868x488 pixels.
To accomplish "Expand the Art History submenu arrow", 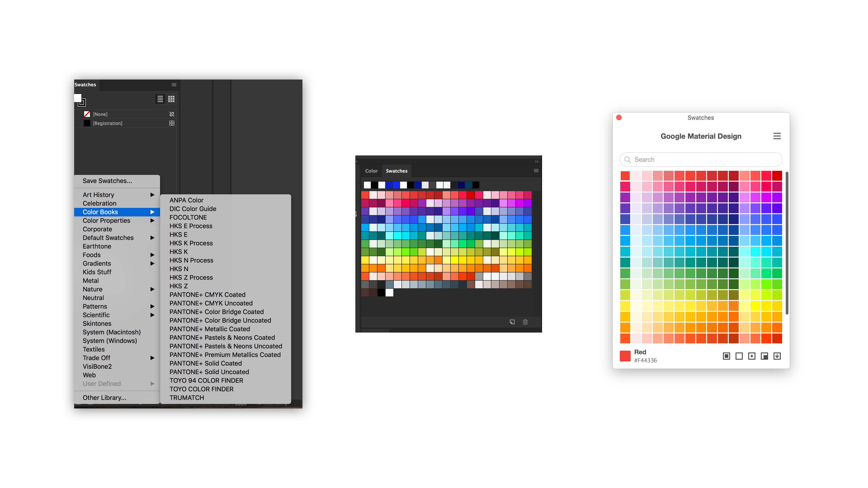I will [152, 195].
